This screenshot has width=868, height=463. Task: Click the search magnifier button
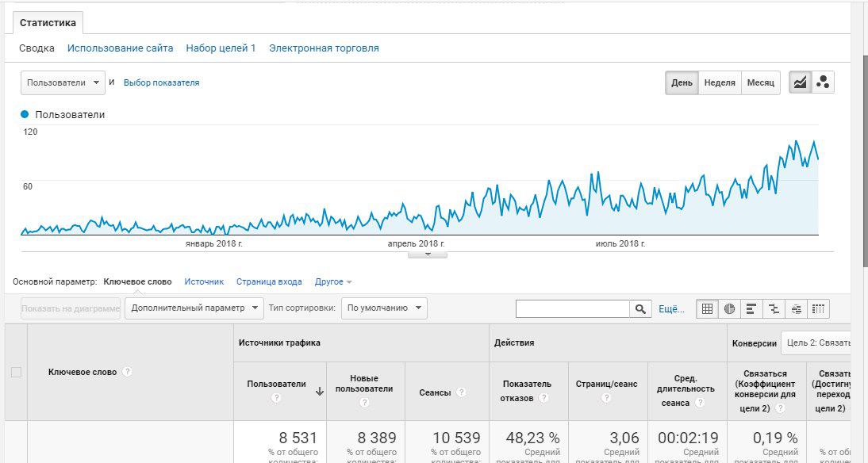(x=640, y=308)
